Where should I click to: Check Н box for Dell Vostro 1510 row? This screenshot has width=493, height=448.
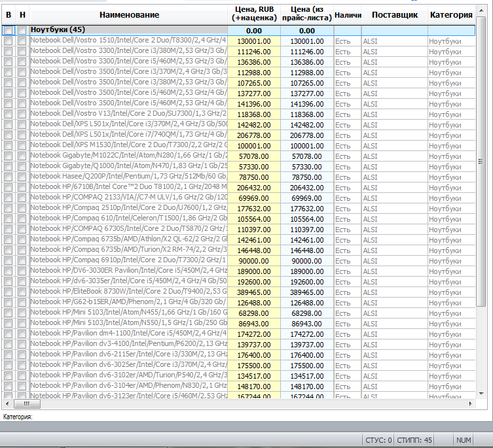(22, 41)
